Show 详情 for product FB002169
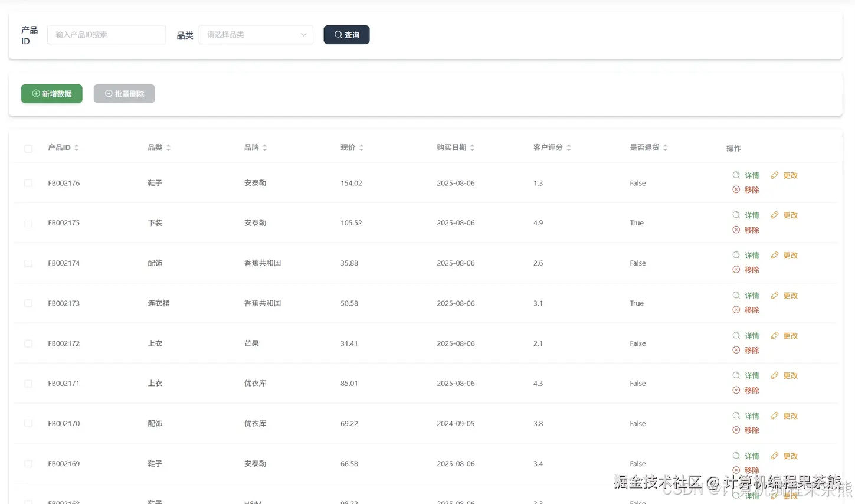This screenshot has height=504, width=855. point(746,456)
